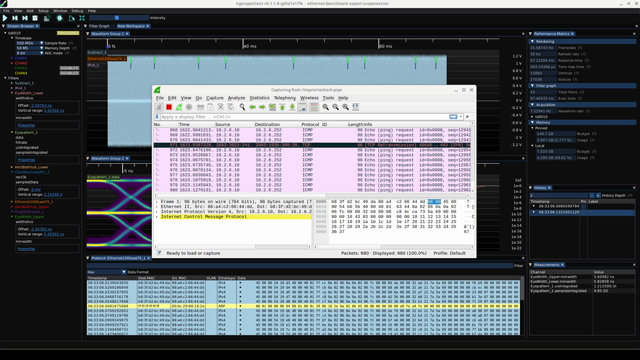Collapse the Memory section in Performance Metrics
This screenshot has width=640, height=360.
click(582, 122)
